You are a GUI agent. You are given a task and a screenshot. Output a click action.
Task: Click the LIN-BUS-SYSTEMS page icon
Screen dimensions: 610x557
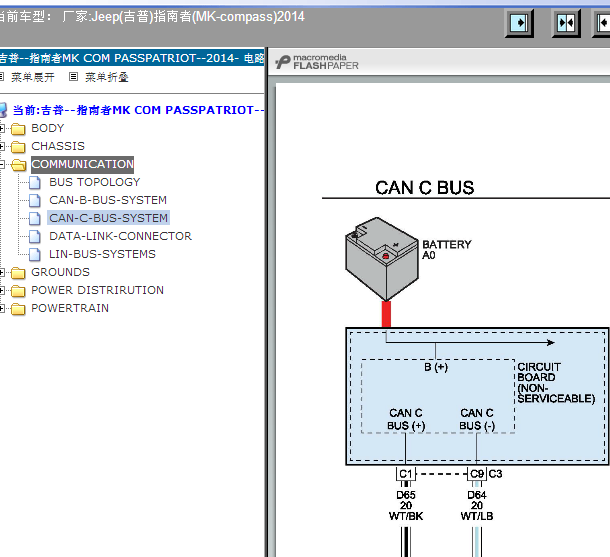(35, 254)
